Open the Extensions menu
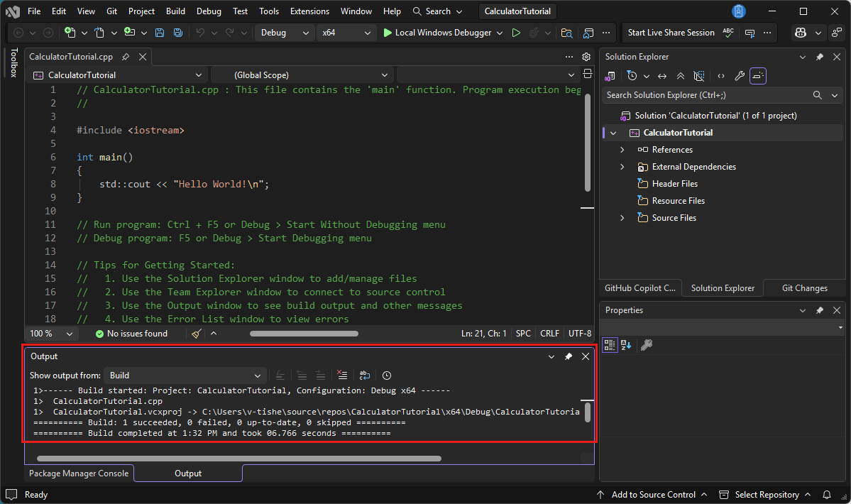The width and height of the screenshot is (851, 504). tap(309, 11)
